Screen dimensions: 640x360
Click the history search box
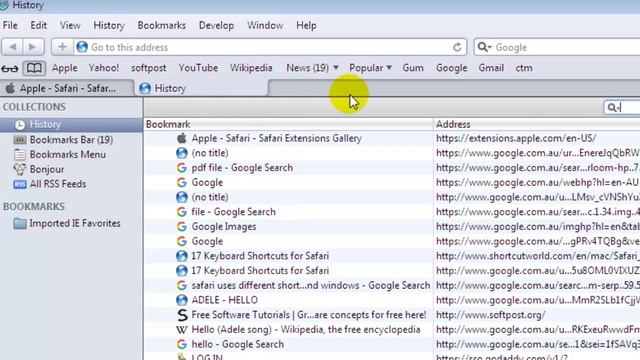click(x=622, y=107)
